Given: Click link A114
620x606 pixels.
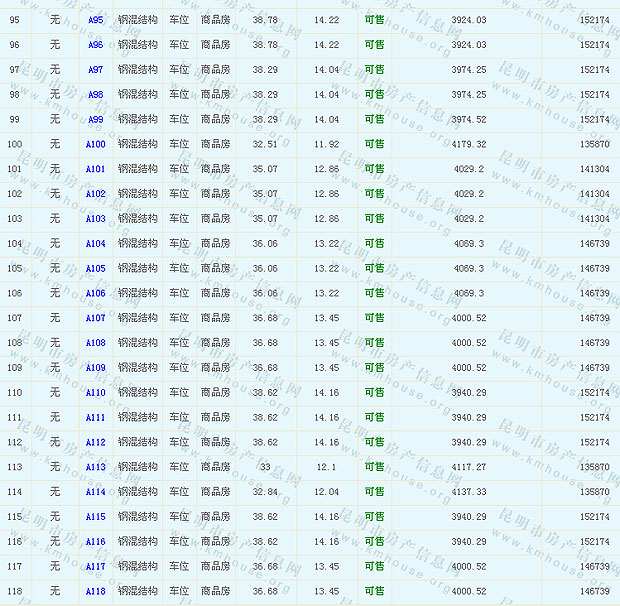Looking at the screenshot, I should (95, 492).
